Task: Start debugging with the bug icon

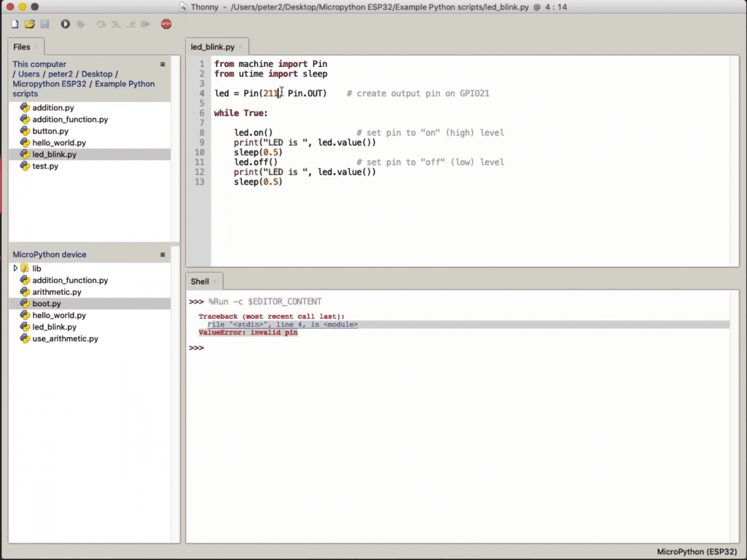Action: pos(81,24)
